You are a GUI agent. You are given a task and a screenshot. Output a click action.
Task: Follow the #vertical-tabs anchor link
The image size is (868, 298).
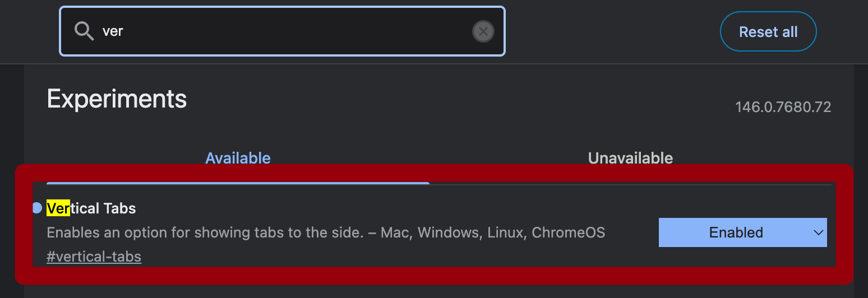pos(94,257)
